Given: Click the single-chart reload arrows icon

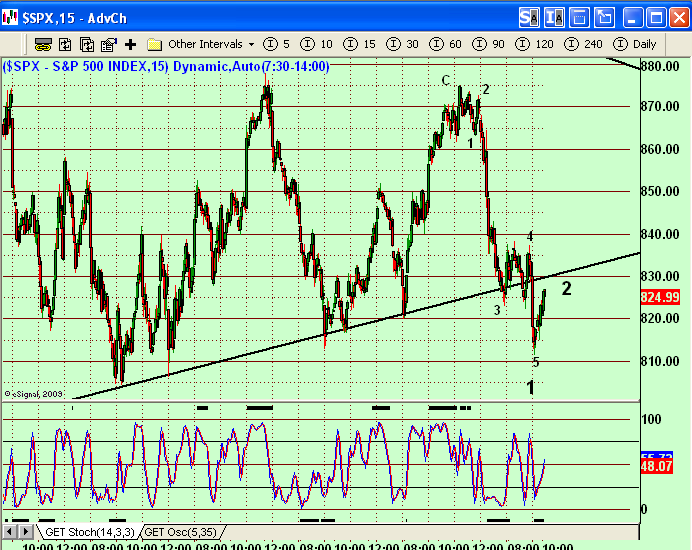Looking at the screenshot, I should coord(65,44).
